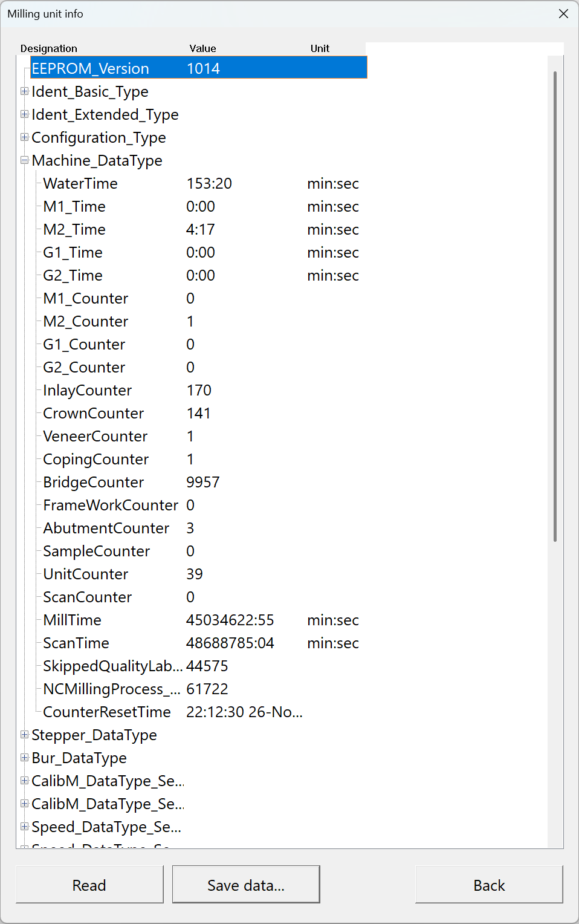Expand the Speed_DataType_Se node
The image size is (579, 924).
pyautogui.click(x=24, y=827)
